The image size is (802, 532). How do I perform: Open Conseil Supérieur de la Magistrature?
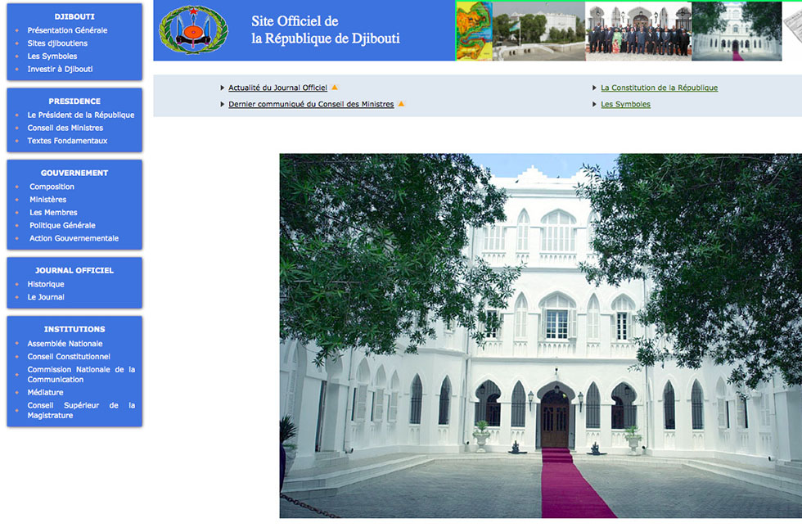tap(81, 410)
